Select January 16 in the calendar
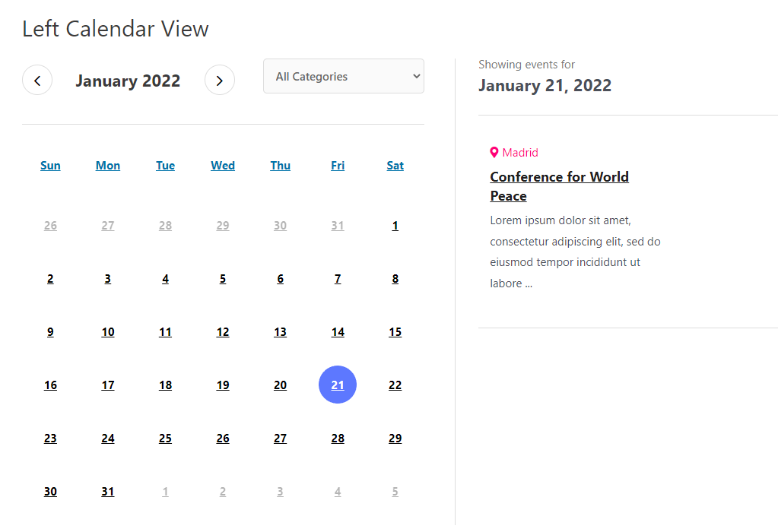The height and width of the screenshot is (532, 778). [x=51, y=385]
